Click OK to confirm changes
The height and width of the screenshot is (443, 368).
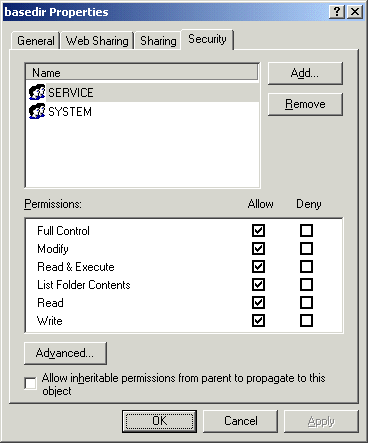click(x=159, y=421)
